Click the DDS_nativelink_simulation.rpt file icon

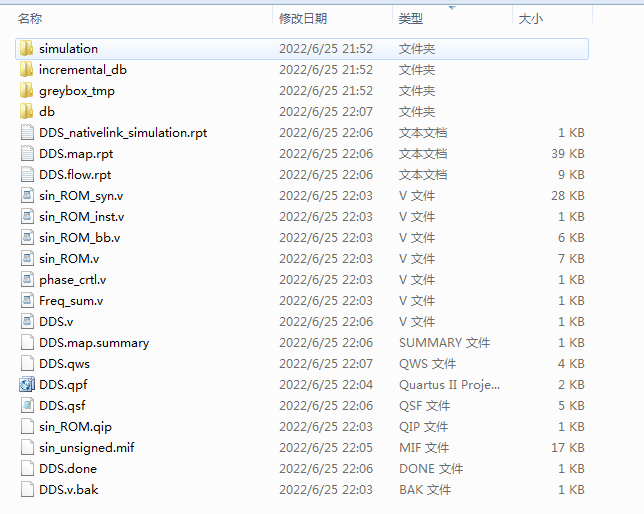click(27, 133)
